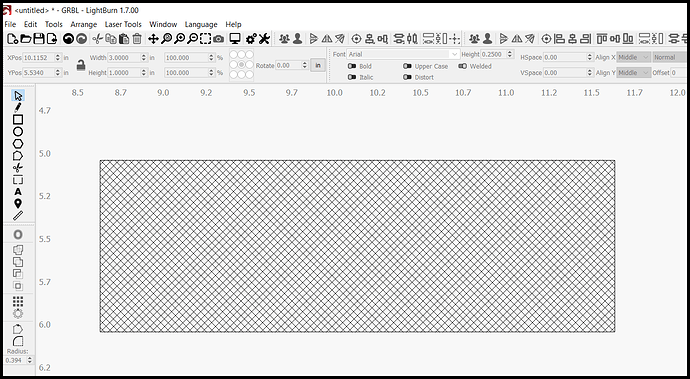The image size is (690, 379).
Task: Select the Draw Lines pencil tool
Action: (x=18, y=107)
